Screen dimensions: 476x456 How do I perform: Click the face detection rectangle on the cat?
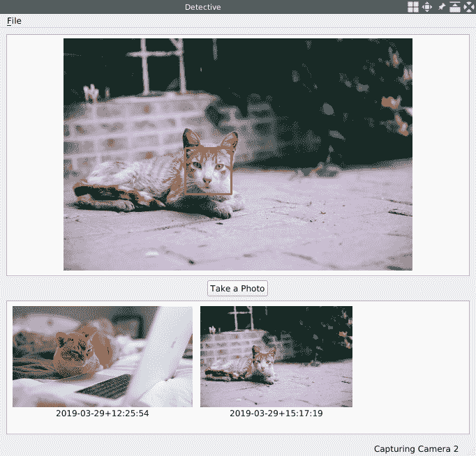tap(208, 170)
